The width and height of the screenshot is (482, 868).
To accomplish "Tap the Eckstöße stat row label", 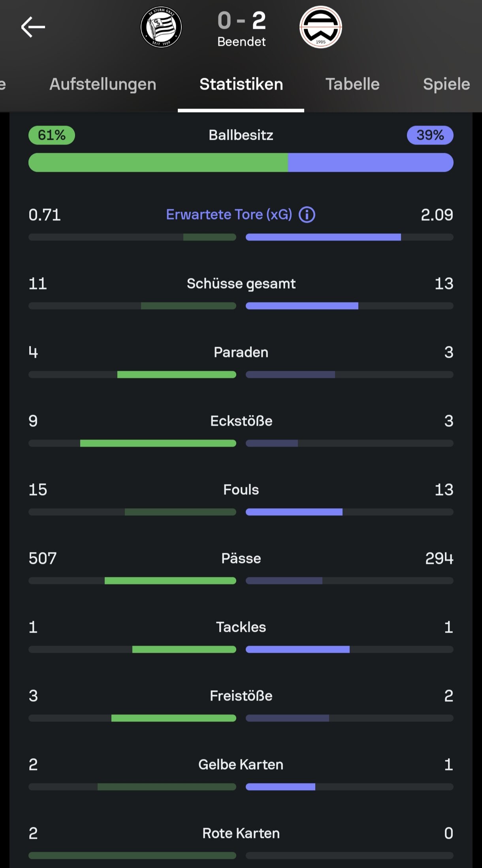I will coord(241,421).
